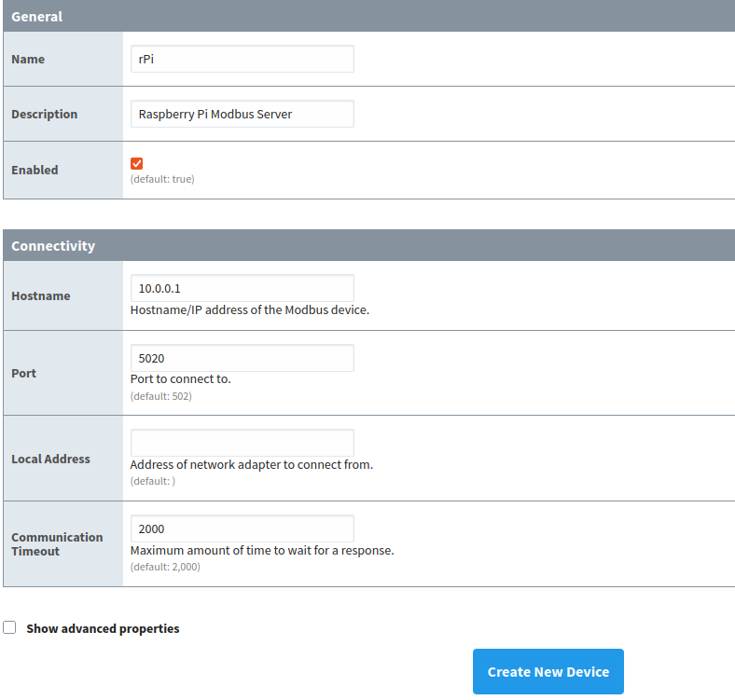Focus the Description field with Raspberry Pi text
The width and height of the screenshot is (735, 700).
tap(242, 114)
